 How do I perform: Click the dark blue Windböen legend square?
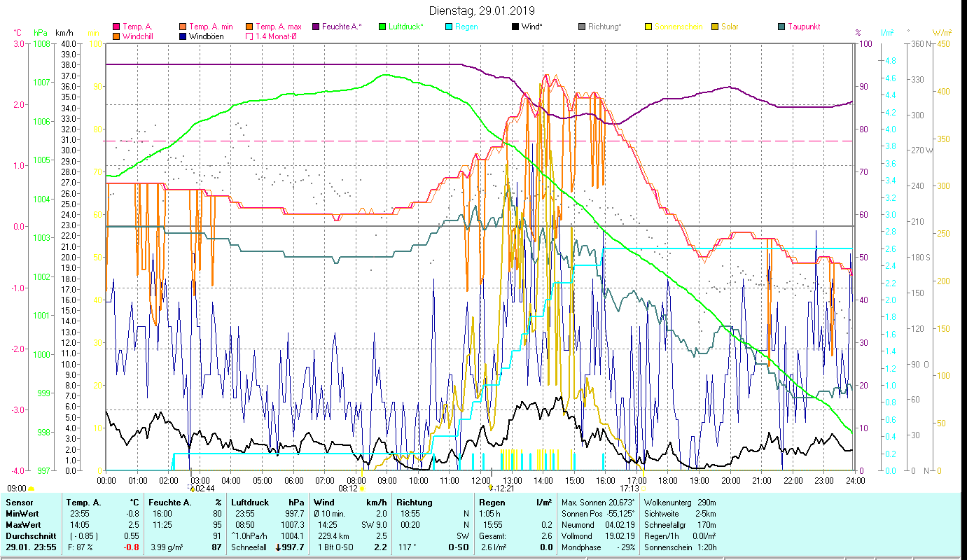point(183,36)
